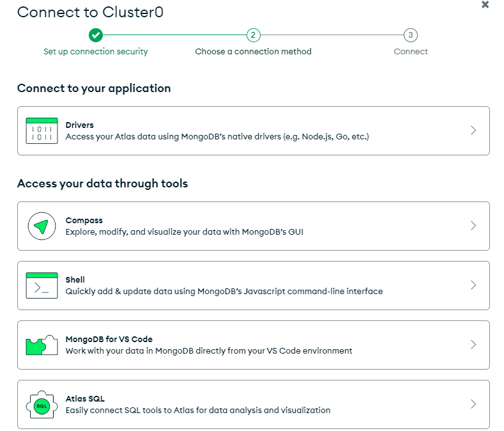Click the step 3 circle indicator

point(411,35)
